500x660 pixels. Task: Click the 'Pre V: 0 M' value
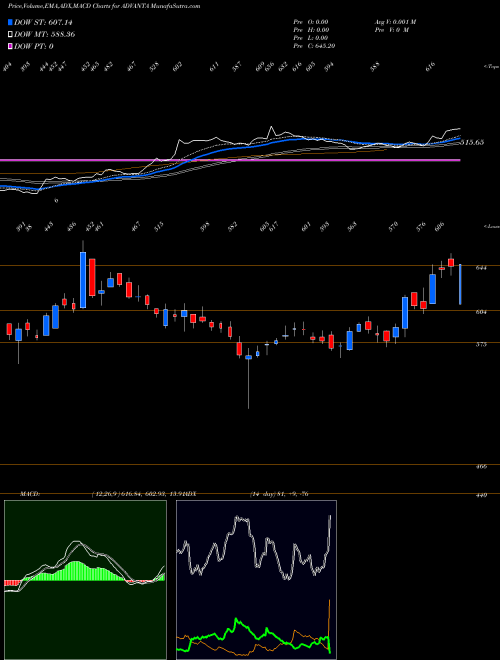[391, 30]
